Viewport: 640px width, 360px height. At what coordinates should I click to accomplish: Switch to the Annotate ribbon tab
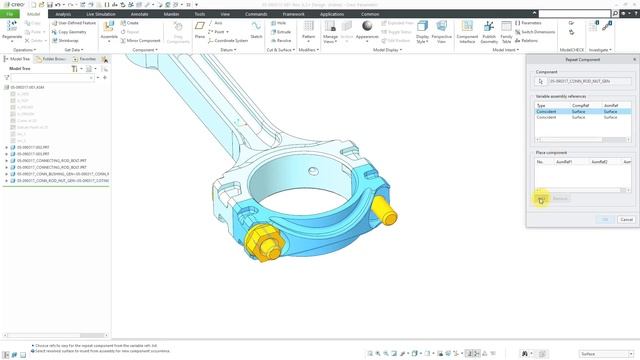[139, 14]
